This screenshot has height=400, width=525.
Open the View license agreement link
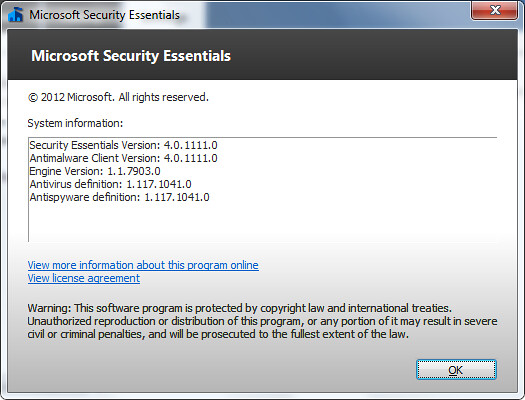tap(84, 278)
